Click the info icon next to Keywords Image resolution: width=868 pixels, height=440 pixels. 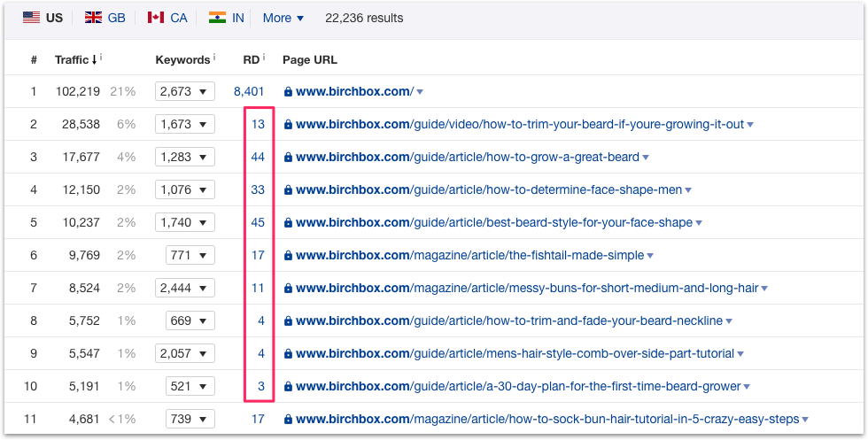click(213, 57)
